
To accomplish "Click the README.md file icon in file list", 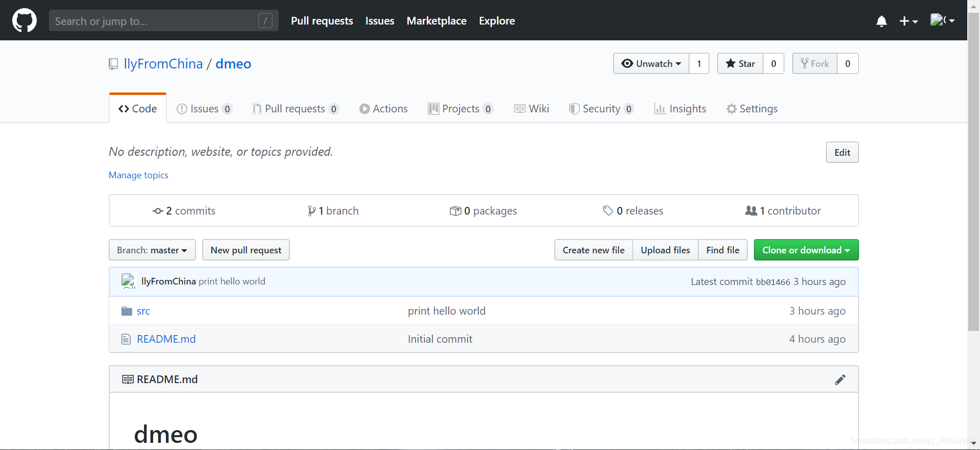I will (126, 339).
